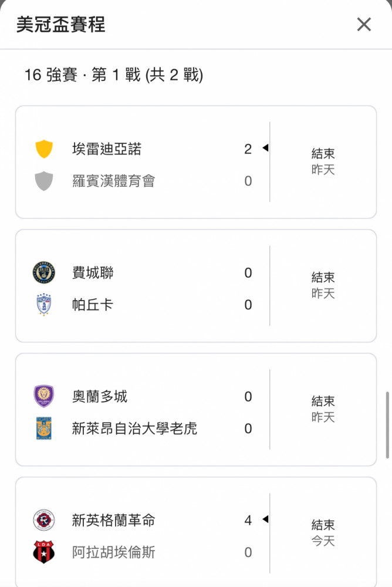Viewport: 392px width, 587px height.
Task: Click the 費城聯 team crest
Action: pyautogui.click(x=44, y=272)
